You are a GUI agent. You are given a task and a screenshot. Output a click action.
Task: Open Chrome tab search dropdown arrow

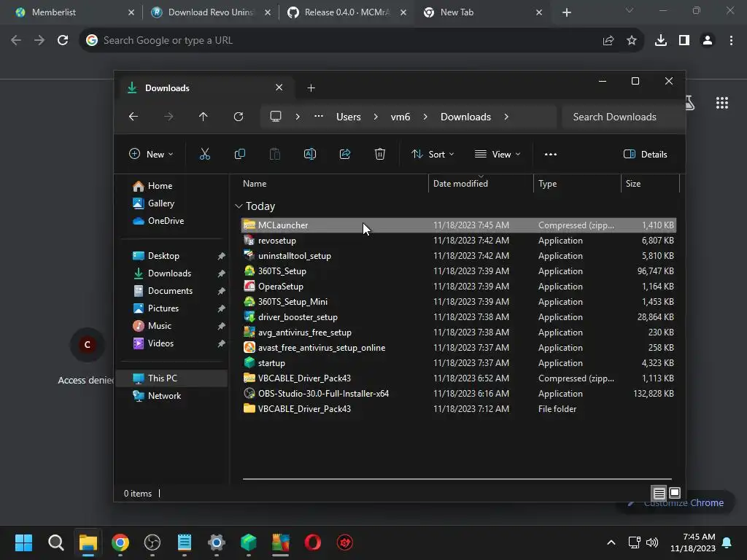pos(630,10)
